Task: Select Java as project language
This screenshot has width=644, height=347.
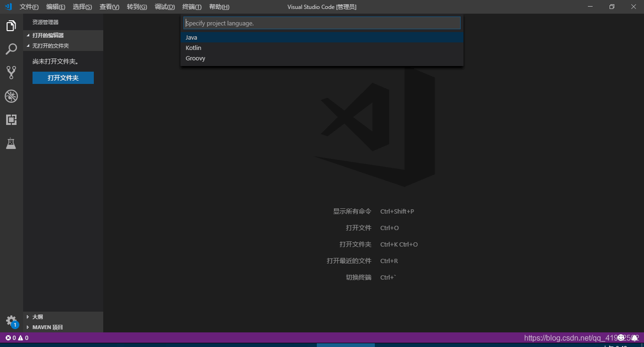Action: click(322, 37)
